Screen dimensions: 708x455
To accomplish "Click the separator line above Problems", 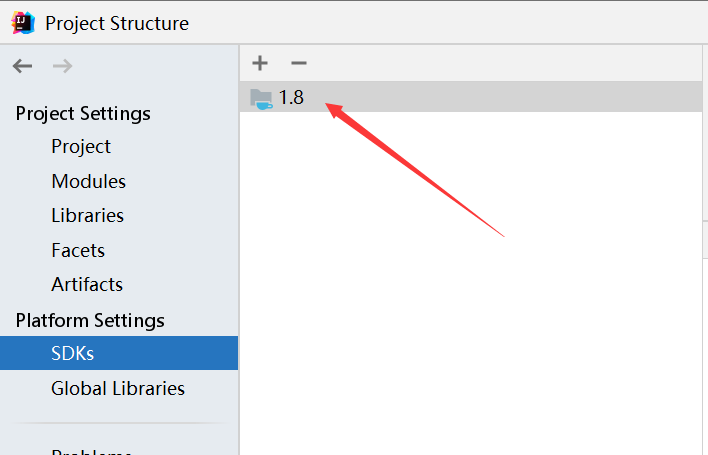I will click(118, 423).
